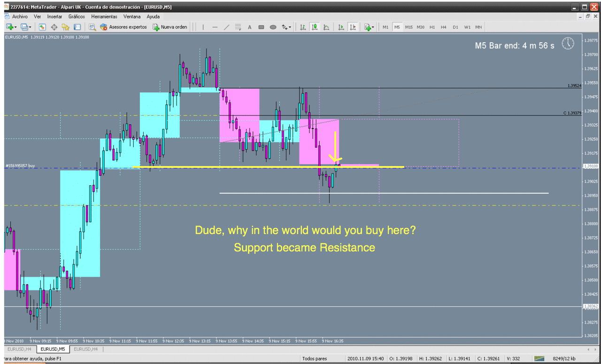
Task: Pick the arrows drawing tool
Action: click(285, 27)
